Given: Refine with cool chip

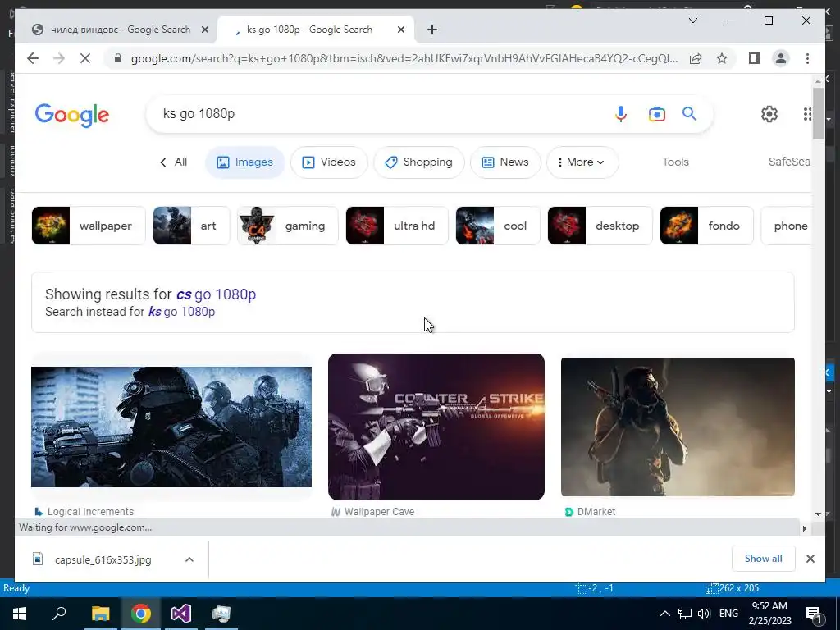Looking at the screenshot, I should (498, 226).
